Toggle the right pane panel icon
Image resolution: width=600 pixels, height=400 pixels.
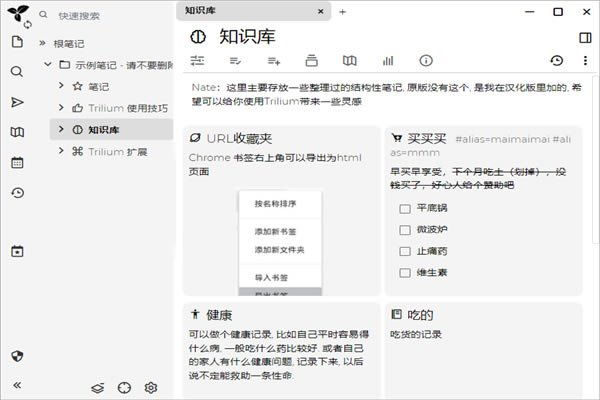(x=585, y=38)
